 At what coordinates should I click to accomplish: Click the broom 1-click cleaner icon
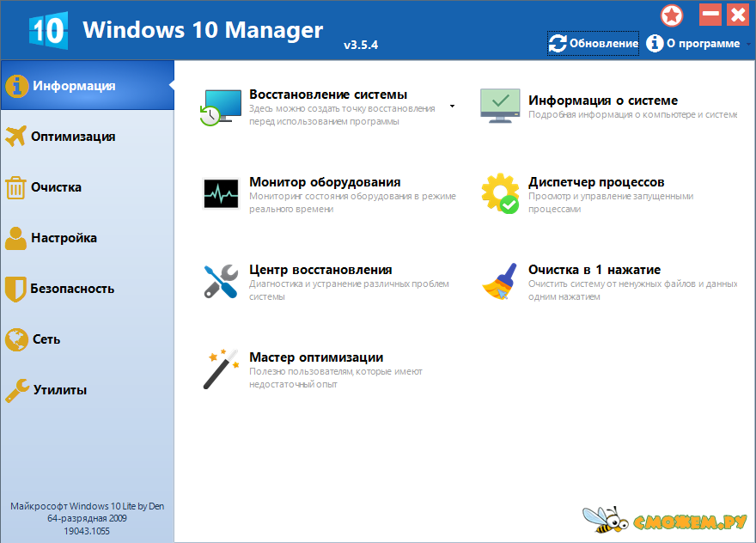tap(500, 281)
